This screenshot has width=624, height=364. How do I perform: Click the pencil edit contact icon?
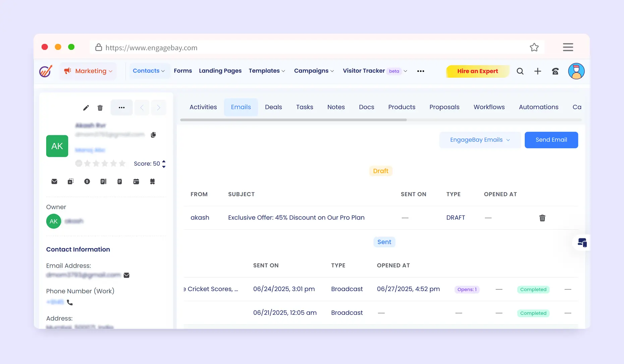click(86, 108)
